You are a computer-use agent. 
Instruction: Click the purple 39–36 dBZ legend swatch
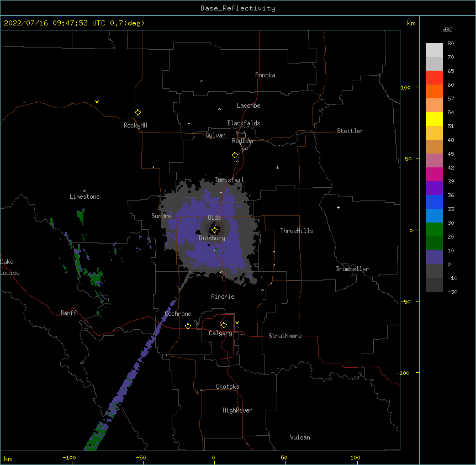pos(434,188)
